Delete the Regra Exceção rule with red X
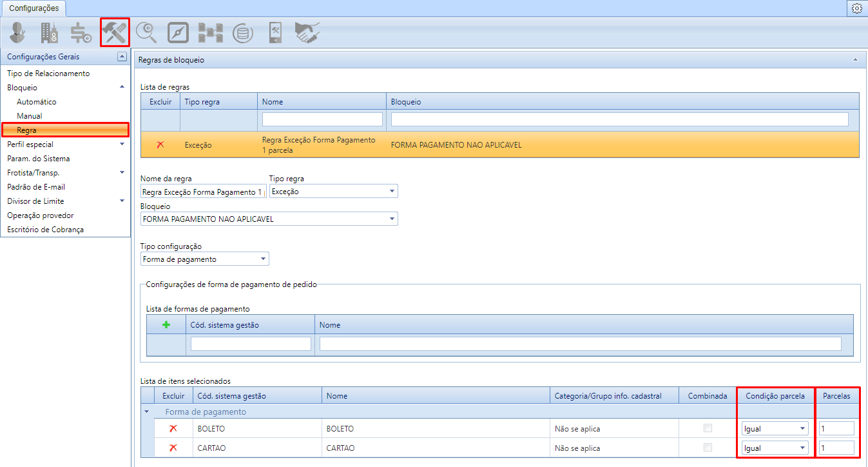This screenshot has height=467, width=868. 160,144
